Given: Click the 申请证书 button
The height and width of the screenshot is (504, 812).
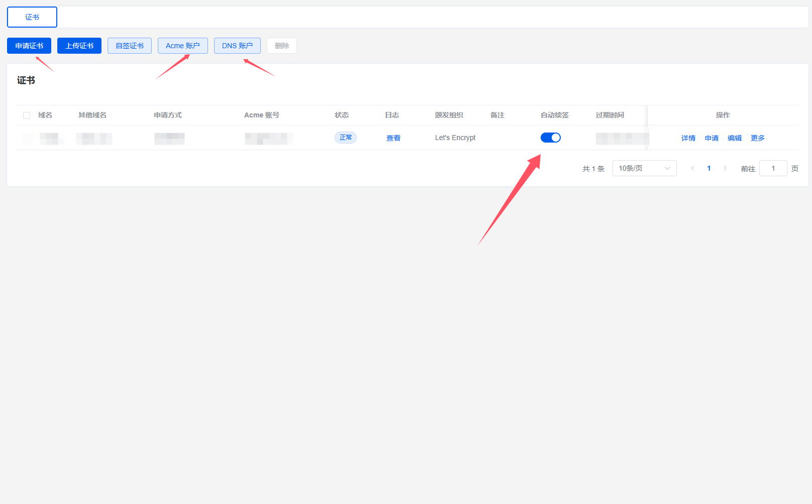Looking at the screenshot, I should click(x=29, y=46).
